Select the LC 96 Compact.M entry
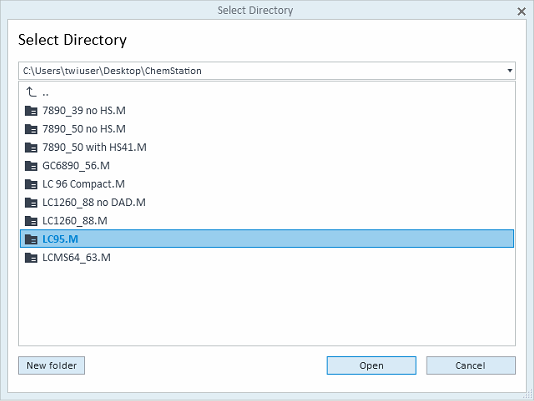This screenshot has height=401, width=534. coord(267,184)
